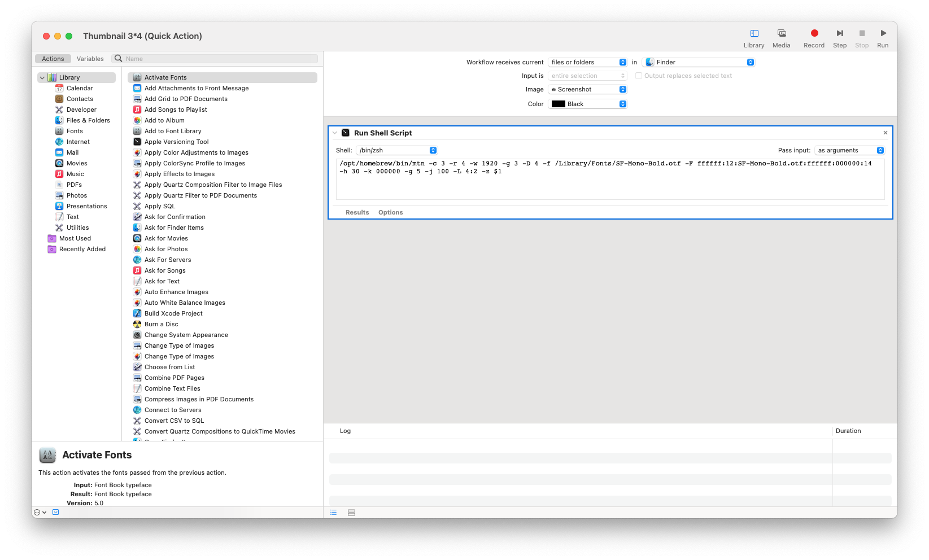This screenshot has height=560, width=929.
Task: Switch to the Actions tab
Action: (x=53, y=59)
